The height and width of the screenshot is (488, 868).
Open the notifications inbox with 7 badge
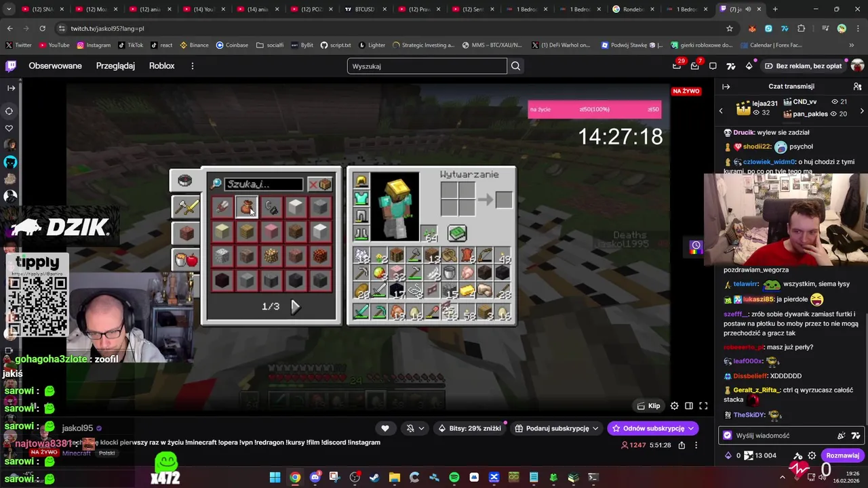pos(694,66)
